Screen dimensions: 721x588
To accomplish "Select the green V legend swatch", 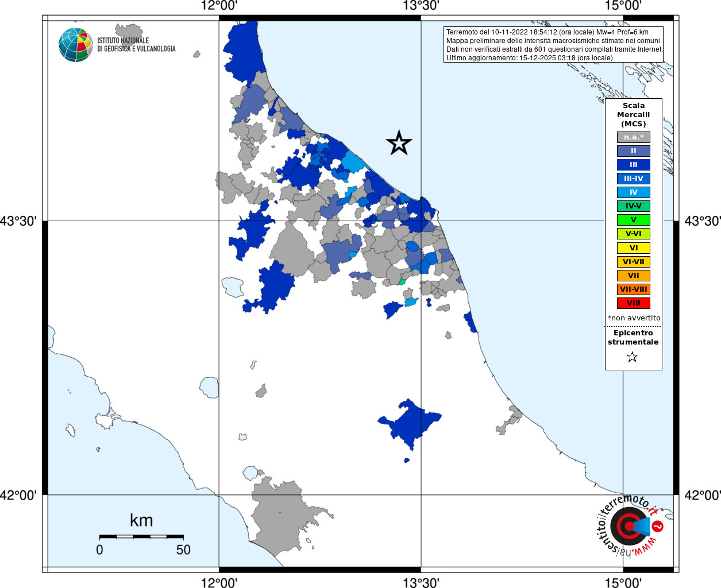I will pyautogui.click(x=634, y=220).
